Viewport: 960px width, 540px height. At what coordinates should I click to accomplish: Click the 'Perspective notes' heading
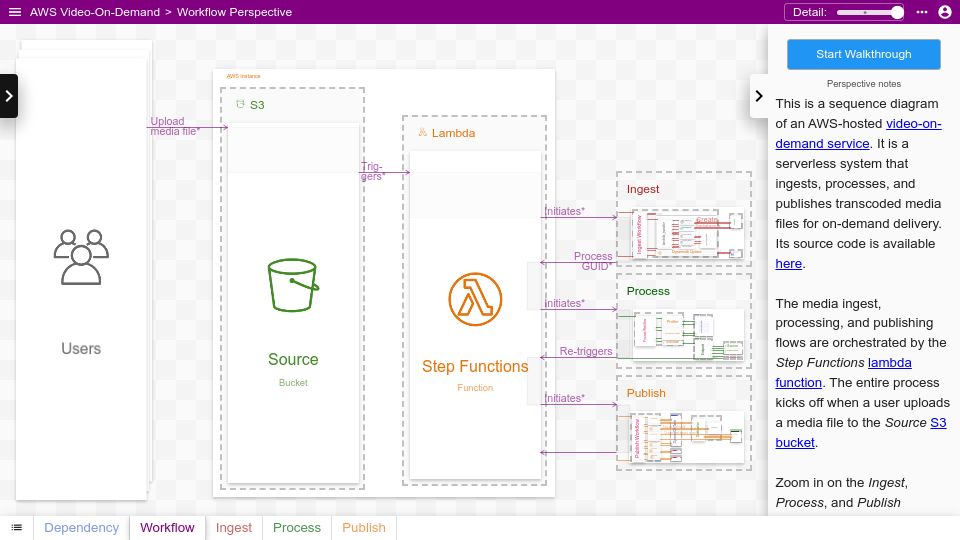(863, 84)
